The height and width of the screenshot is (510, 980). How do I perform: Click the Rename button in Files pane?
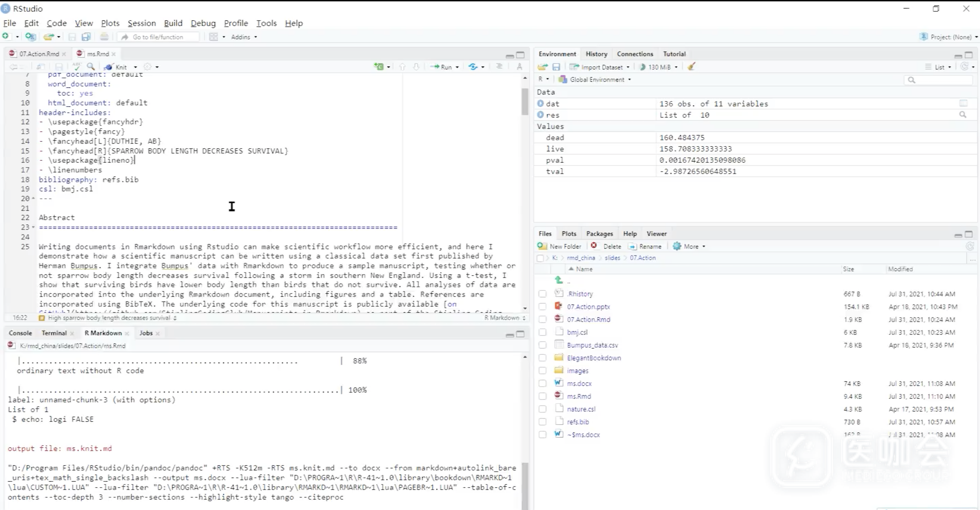point(646,246)
